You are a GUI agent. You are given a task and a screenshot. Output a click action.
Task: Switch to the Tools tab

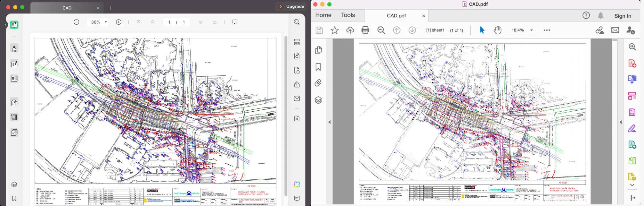click(x=348, y=15)
